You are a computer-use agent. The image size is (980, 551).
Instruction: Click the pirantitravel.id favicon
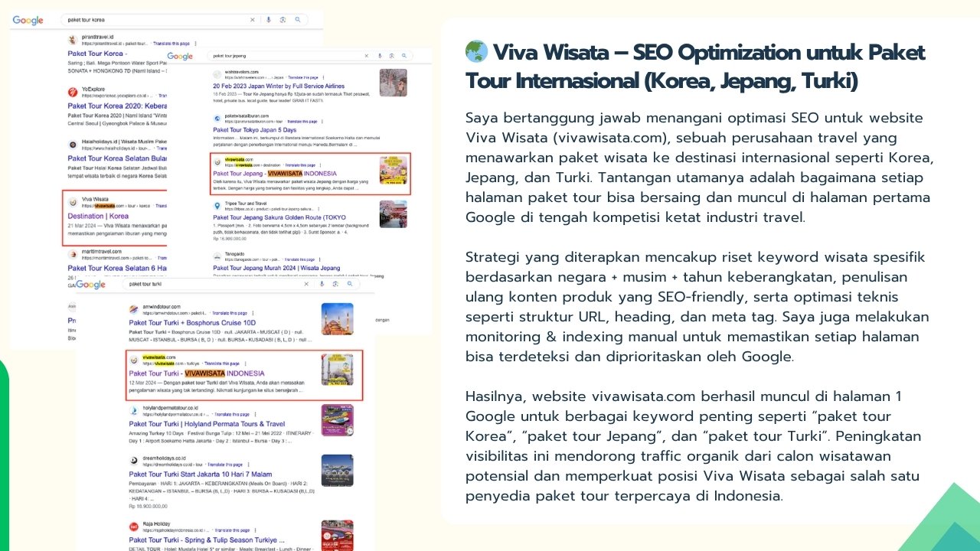72,40
